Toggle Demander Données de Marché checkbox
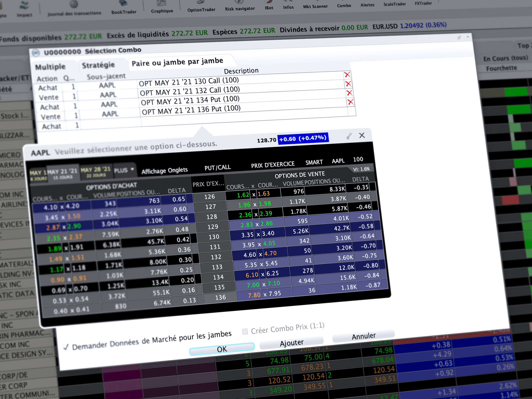The width and height of the screenshot is (532, 399). tap(66, 347)
